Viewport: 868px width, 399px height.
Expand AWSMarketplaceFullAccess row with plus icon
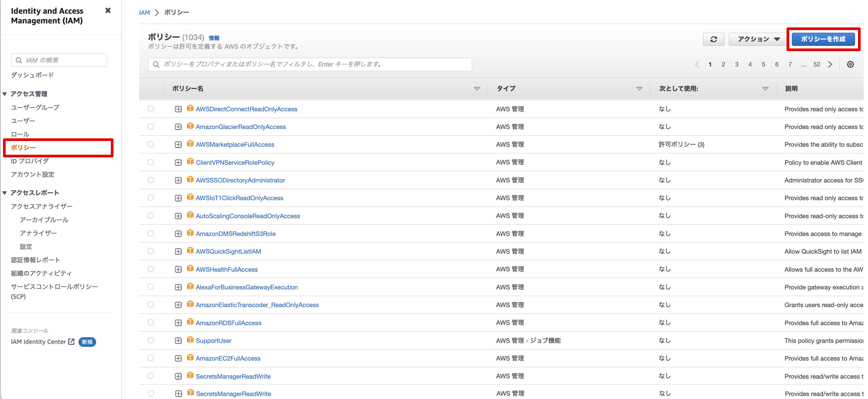click(x=178, y=145)
